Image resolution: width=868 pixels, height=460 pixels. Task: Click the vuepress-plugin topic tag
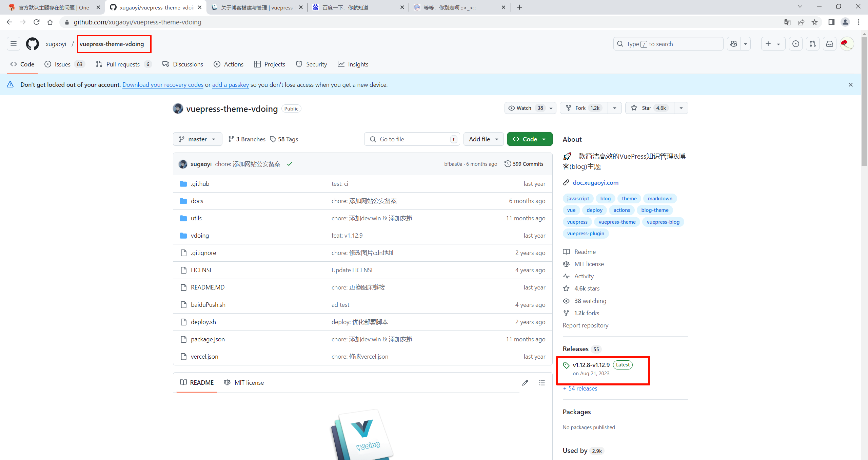[586, 233]
